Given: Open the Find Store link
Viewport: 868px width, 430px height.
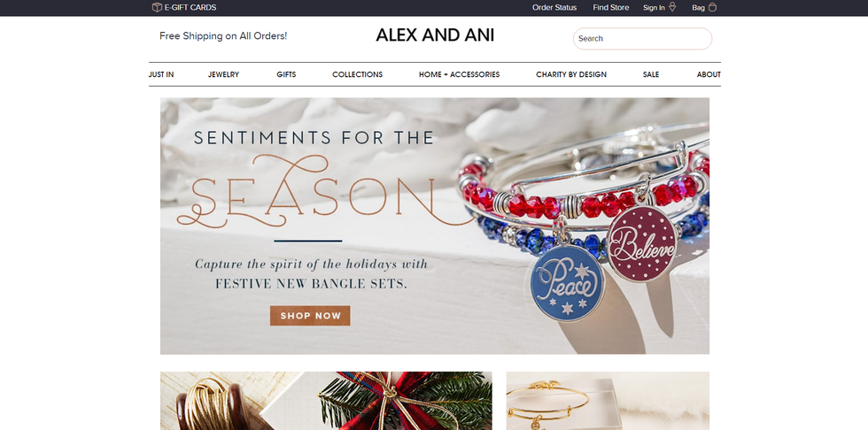Looking at the screenshot, I should click(610, 7).
